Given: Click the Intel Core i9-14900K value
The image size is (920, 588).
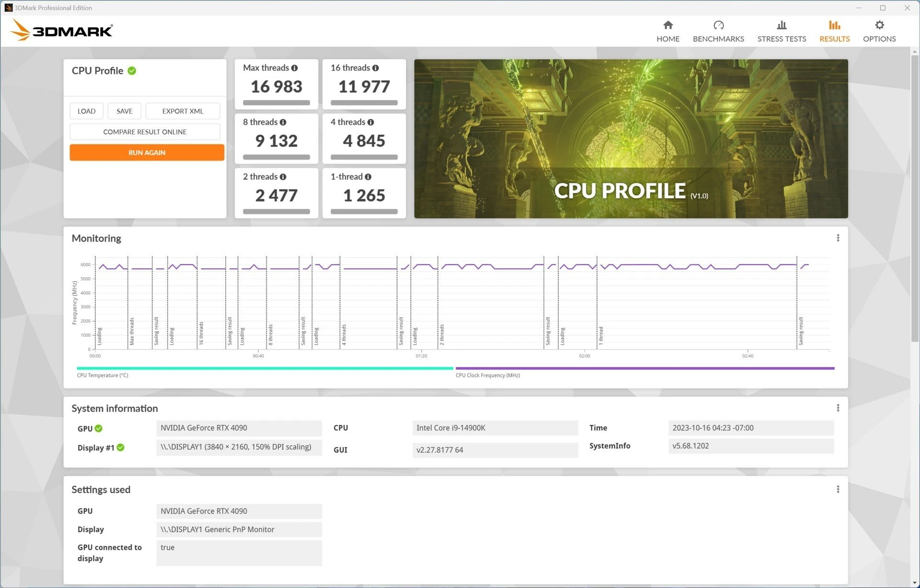Looking at the screenshot, I should 495,428.
